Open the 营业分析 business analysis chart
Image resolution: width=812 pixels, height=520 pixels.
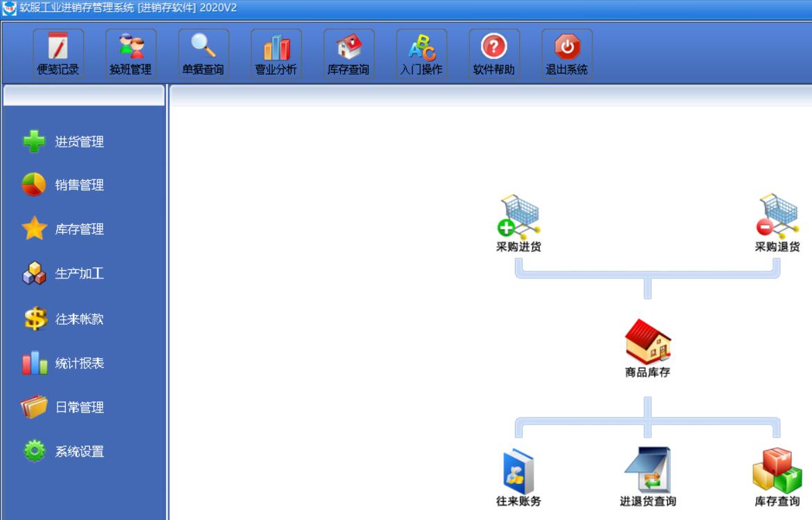(x=276, y=54)
